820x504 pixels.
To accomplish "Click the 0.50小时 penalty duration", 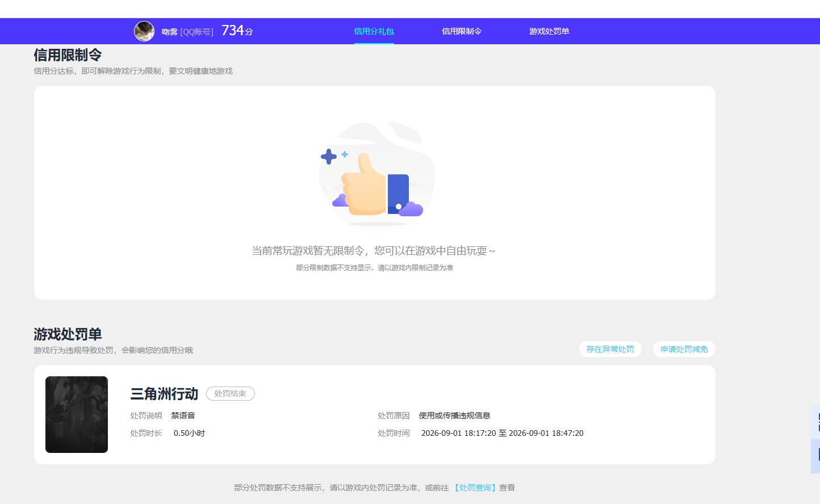I will coord(189,433).
